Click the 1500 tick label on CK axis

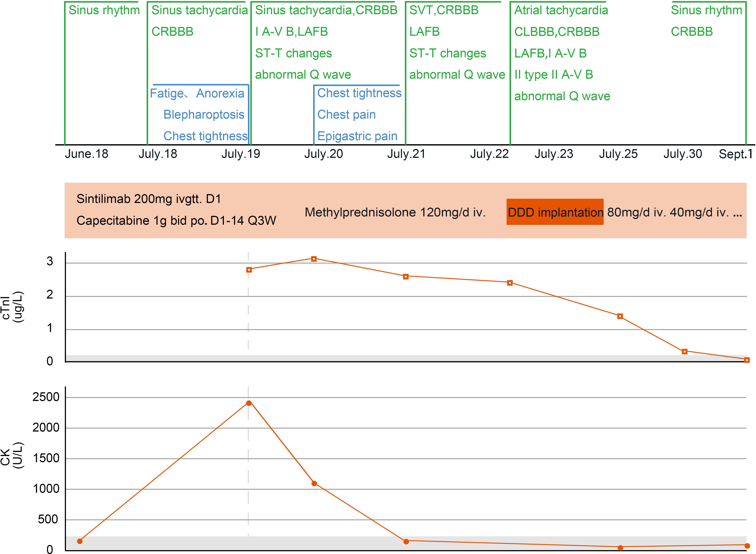[46, 458]
